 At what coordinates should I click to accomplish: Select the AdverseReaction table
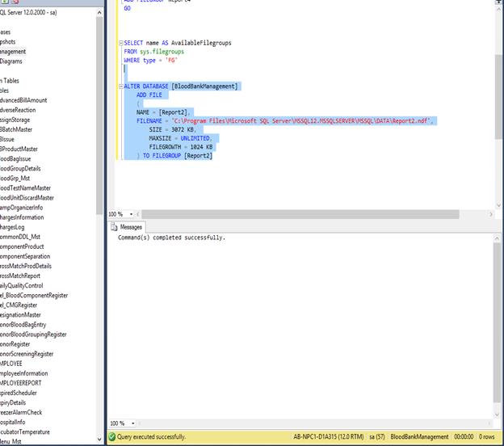tap(18, 110)
